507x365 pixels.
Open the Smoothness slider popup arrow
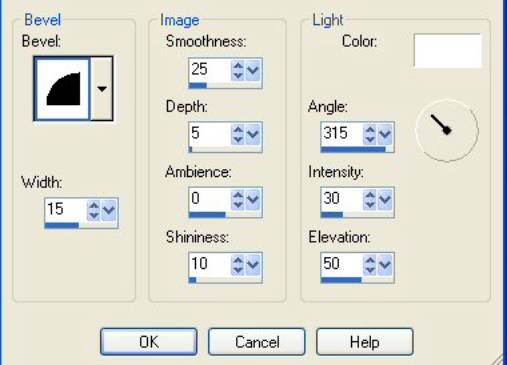tap(253, 70)
